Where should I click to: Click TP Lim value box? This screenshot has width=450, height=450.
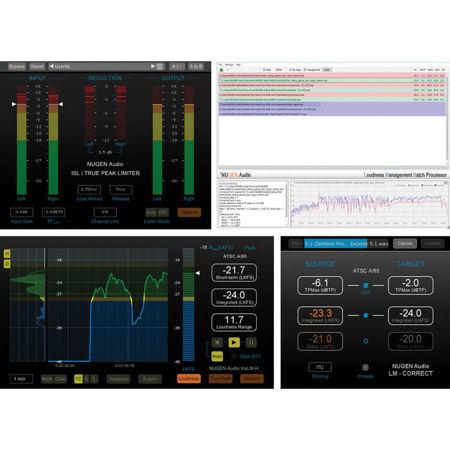click(53, 212)
